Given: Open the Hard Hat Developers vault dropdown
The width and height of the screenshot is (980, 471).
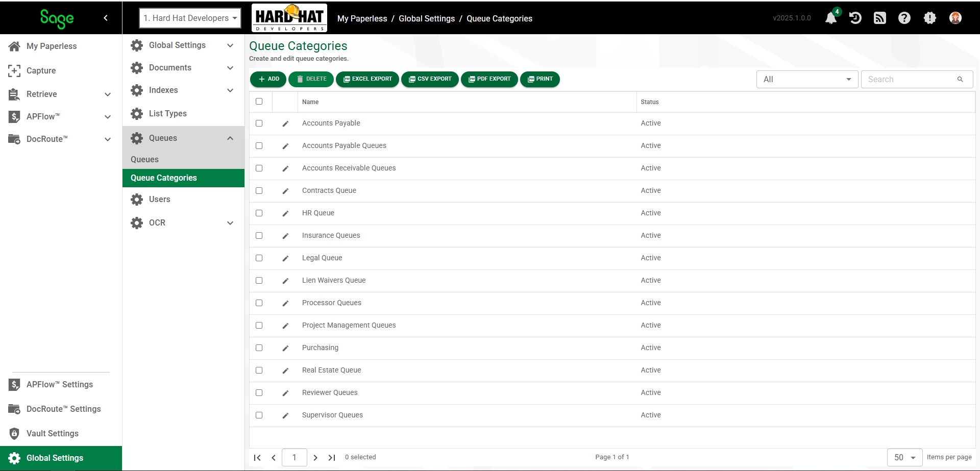Looking at the screenshot, I should click(190, 18).
